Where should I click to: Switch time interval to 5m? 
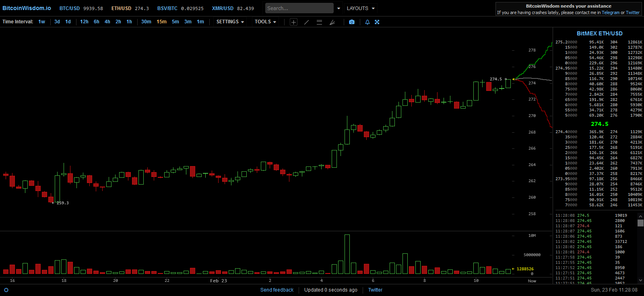[x=175, y=22]
